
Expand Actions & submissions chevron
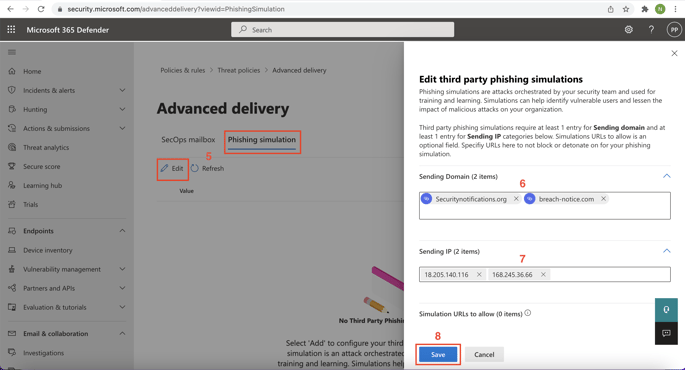point(122,128)
